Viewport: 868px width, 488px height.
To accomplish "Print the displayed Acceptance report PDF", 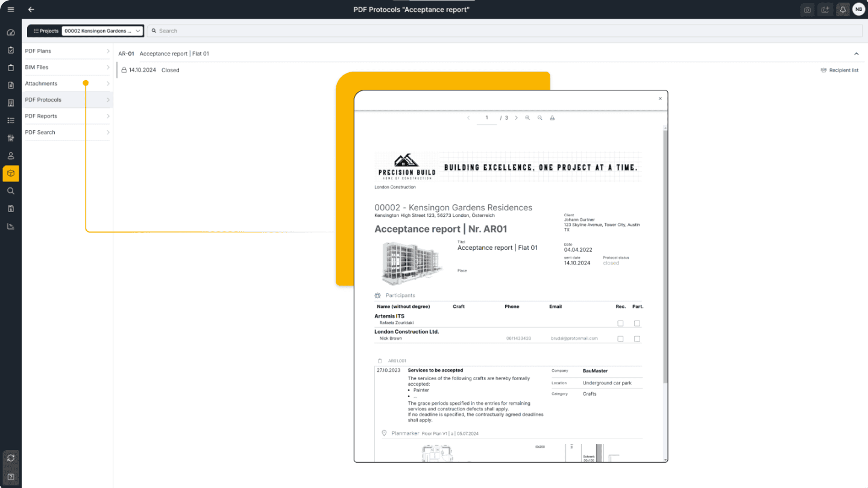I will pos(553,117).
